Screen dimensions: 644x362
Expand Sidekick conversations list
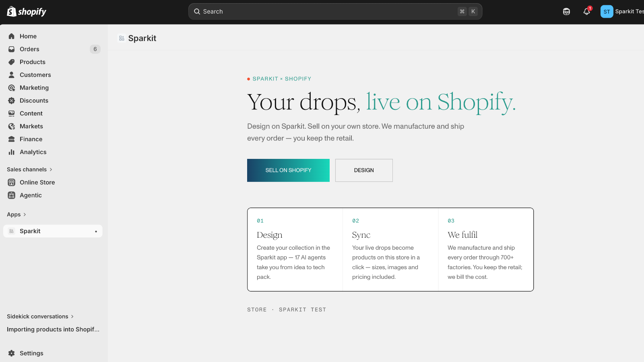coord(40,317)
